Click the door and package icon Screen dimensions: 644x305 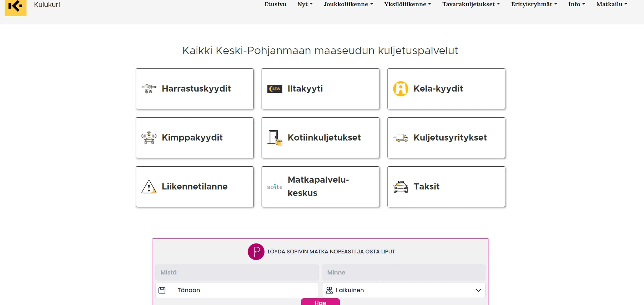point(275,138)
